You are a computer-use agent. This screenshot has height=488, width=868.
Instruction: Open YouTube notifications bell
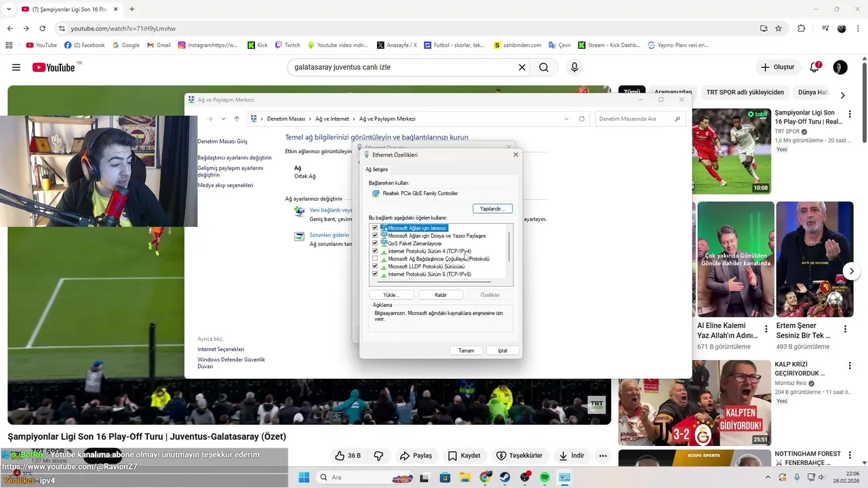pos(815,67)
